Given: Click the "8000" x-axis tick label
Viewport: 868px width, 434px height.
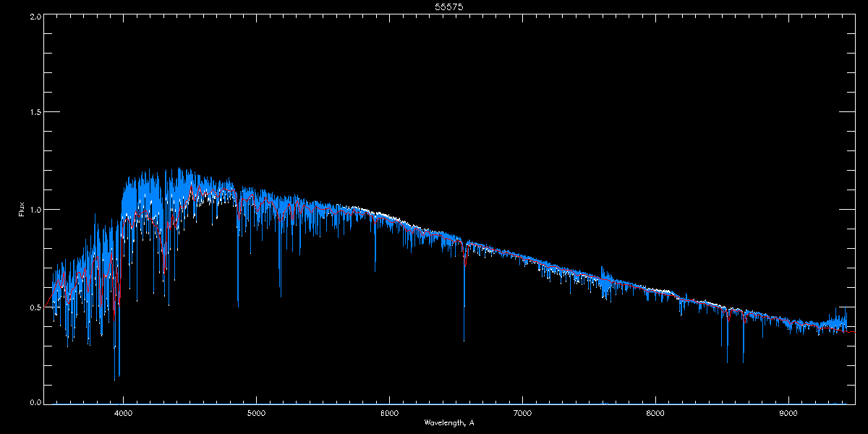Looking at the screenshot, I should click(656, 413).
